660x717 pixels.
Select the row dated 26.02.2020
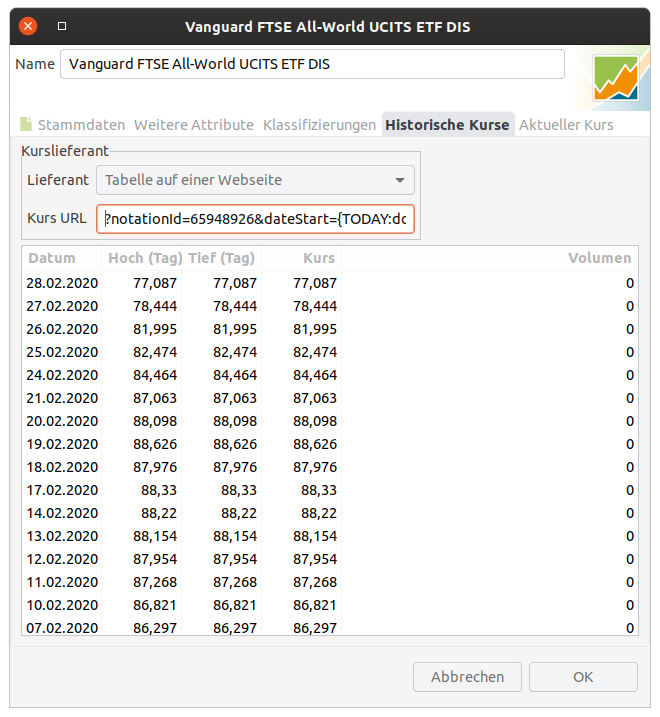point(330,329)
